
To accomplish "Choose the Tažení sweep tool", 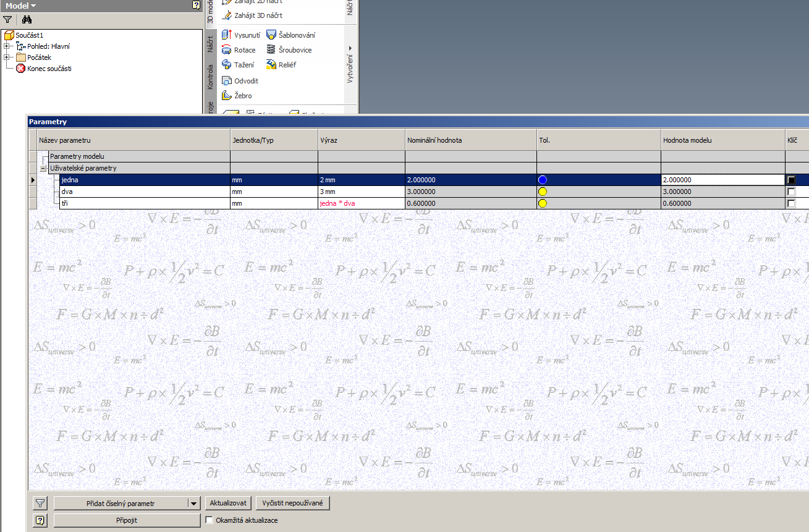I will point(227,65).
